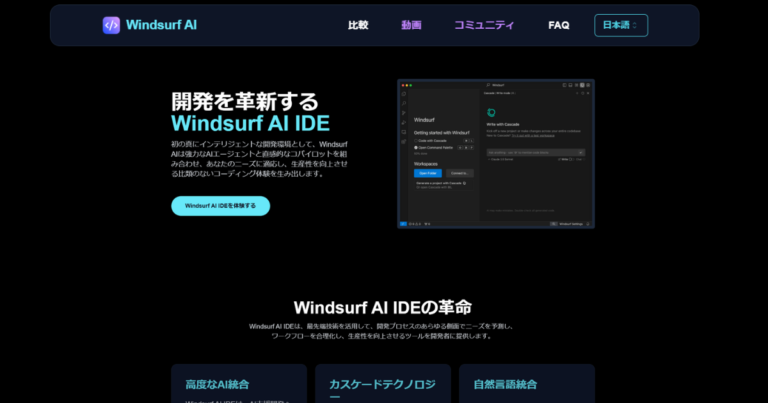Click the 開発を革新する hero heading

click(x=245, y=102)
